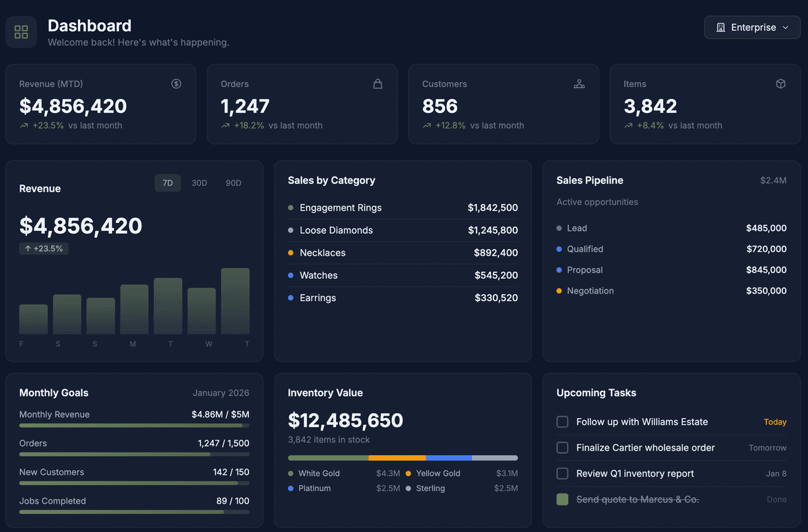Check Finalize Cartier wholesale order task

562,448
